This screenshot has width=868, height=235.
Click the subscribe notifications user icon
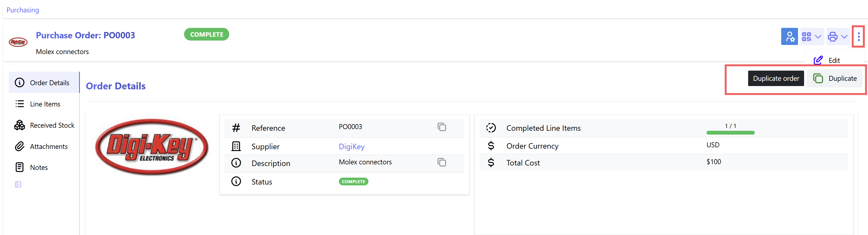coord(789,36)
